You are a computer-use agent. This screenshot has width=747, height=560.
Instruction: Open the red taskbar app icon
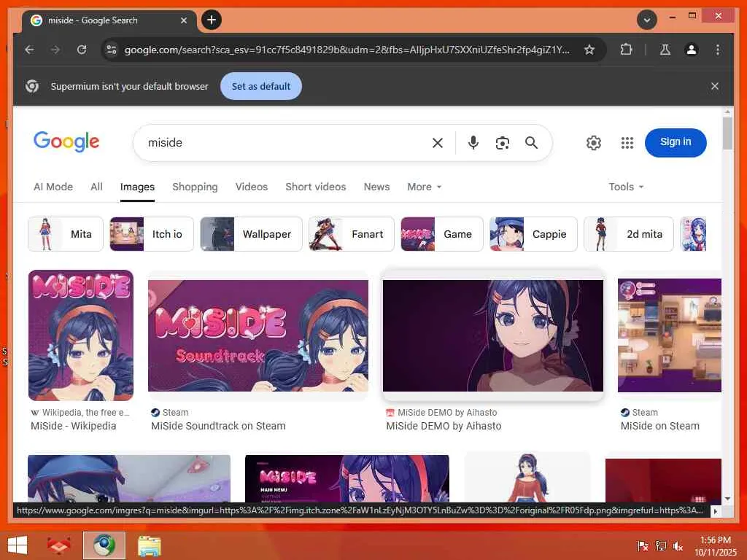pos(58,545)
